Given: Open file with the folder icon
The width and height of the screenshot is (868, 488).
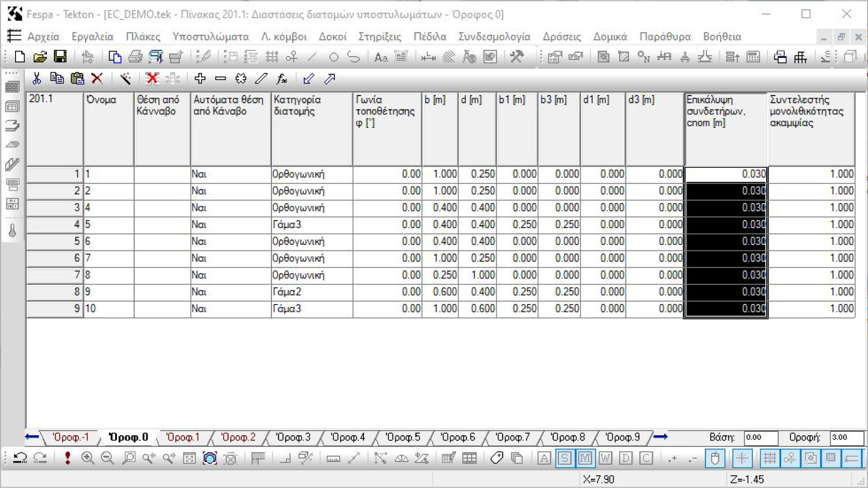Looking at the screenshot, I should pyautogui.click(x=40, y=57).
